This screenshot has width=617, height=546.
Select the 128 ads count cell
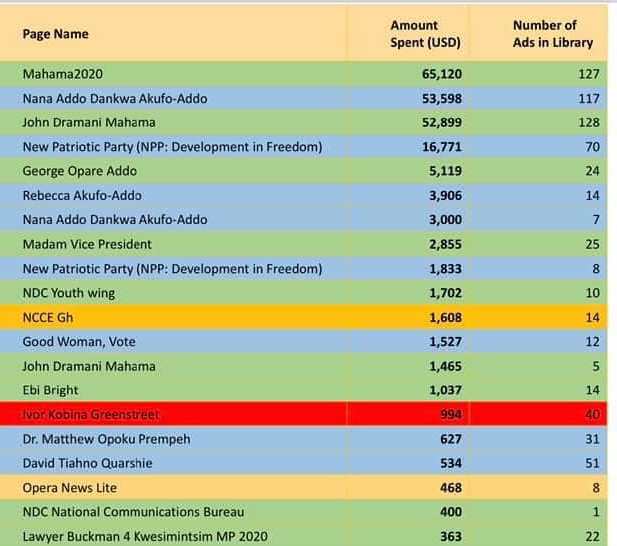tap(587, 122)
